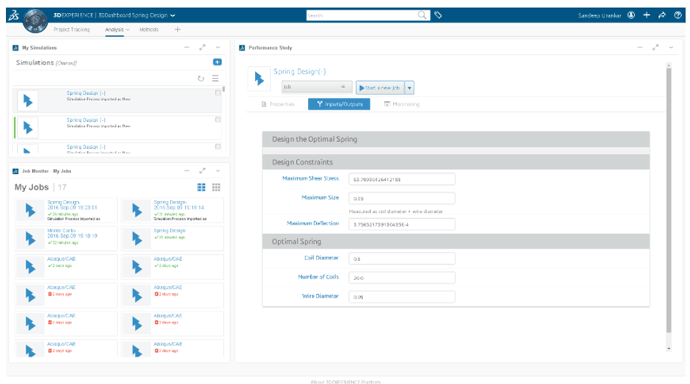The width and height of the screenshot is (690, 384).
Task: Minimize the My Simulations widget
Action: [x=187, y=47]
